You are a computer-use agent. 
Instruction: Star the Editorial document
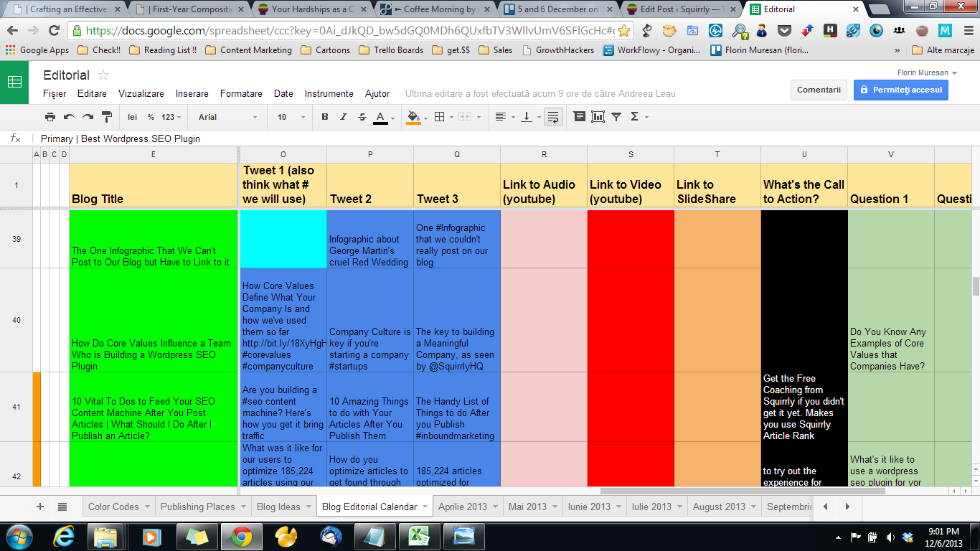coord(103,75)
